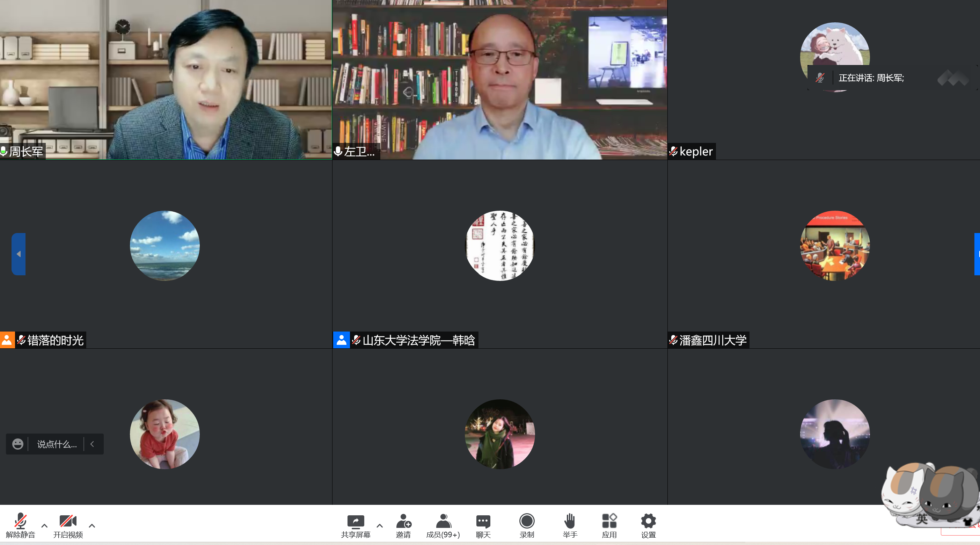The image size is (980, 545).
Task: Go to previous page of participants
Action: [x=18, y=254]
